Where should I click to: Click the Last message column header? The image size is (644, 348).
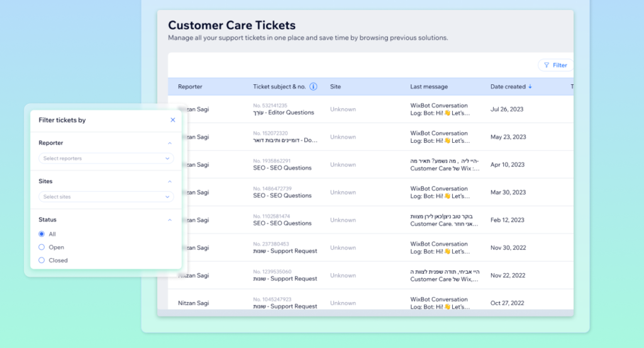coord(429,87)
